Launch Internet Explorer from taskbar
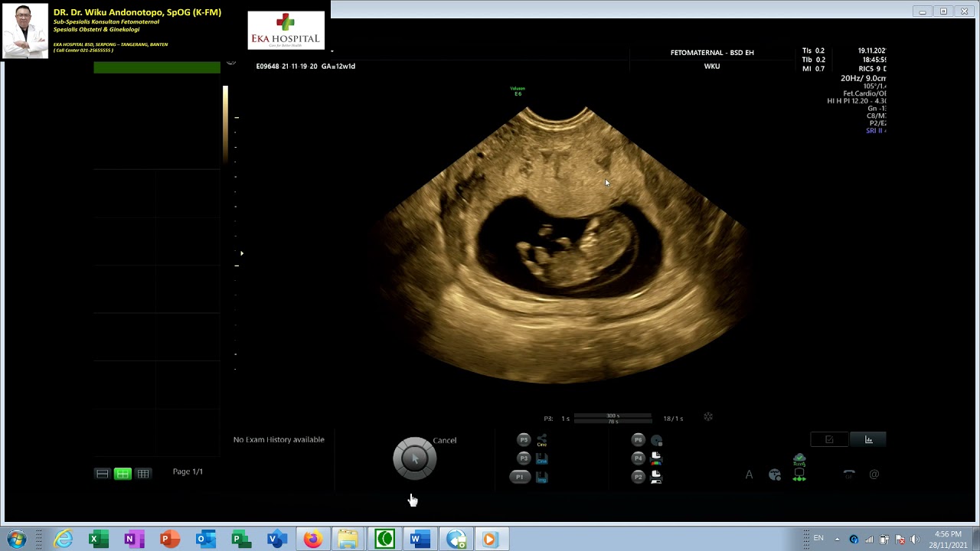 coord(64,540)
